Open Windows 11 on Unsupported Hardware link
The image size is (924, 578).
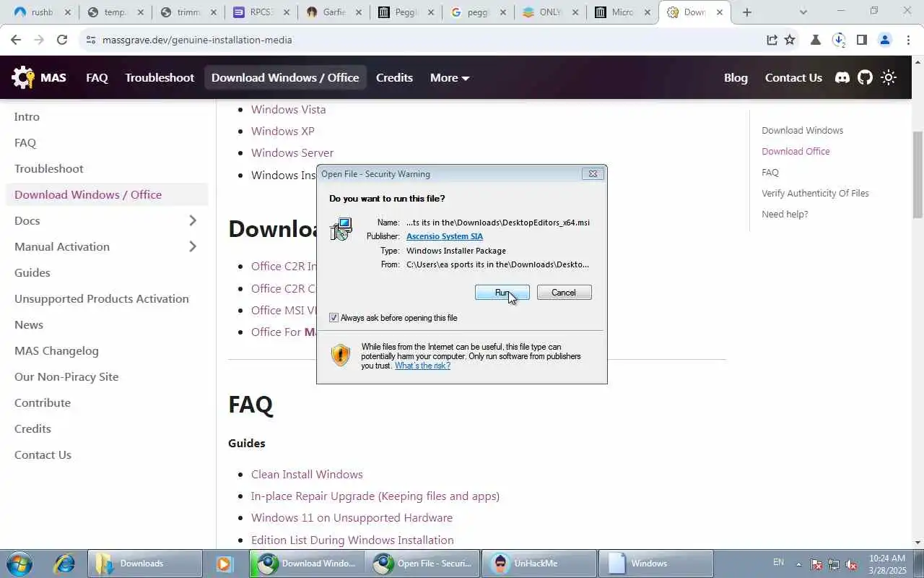point(352,517)
